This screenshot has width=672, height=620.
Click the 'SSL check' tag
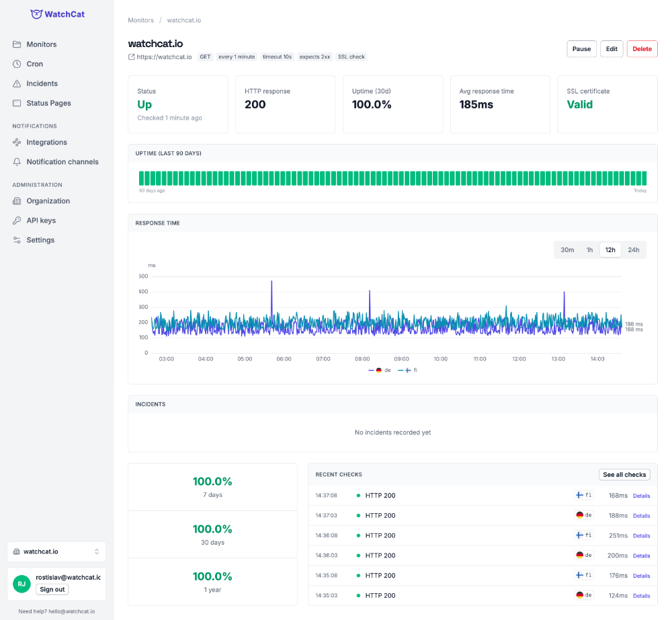351,56
